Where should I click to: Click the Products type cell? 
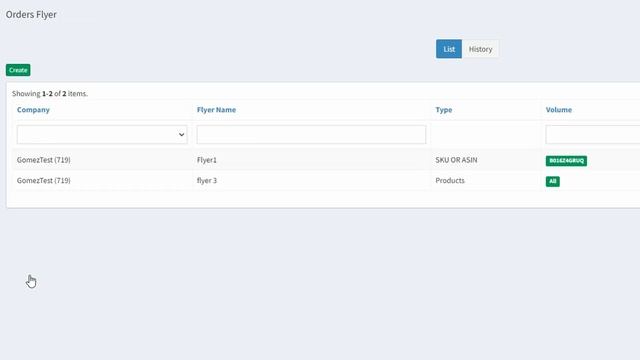pyautogui.click(x=450, y=180)
